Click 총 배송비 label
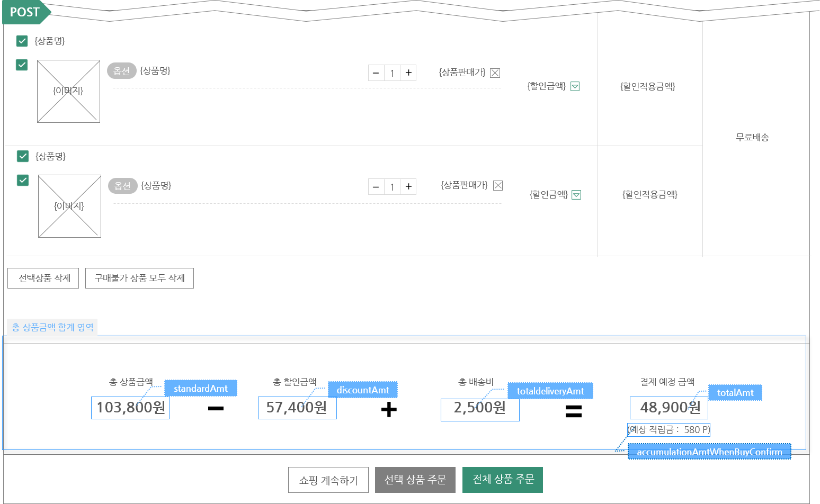 point(476,381)
